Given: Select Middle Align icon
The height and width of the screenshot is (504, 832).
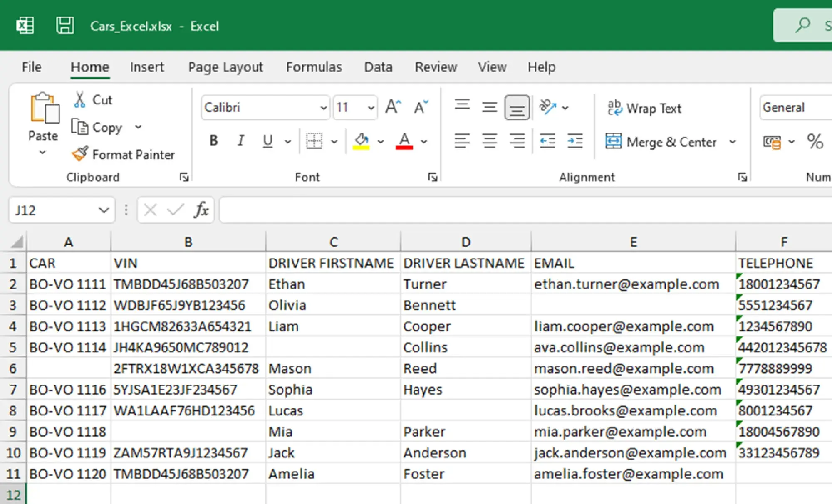Looking at the screenshot, I should [x=490, y=107].
